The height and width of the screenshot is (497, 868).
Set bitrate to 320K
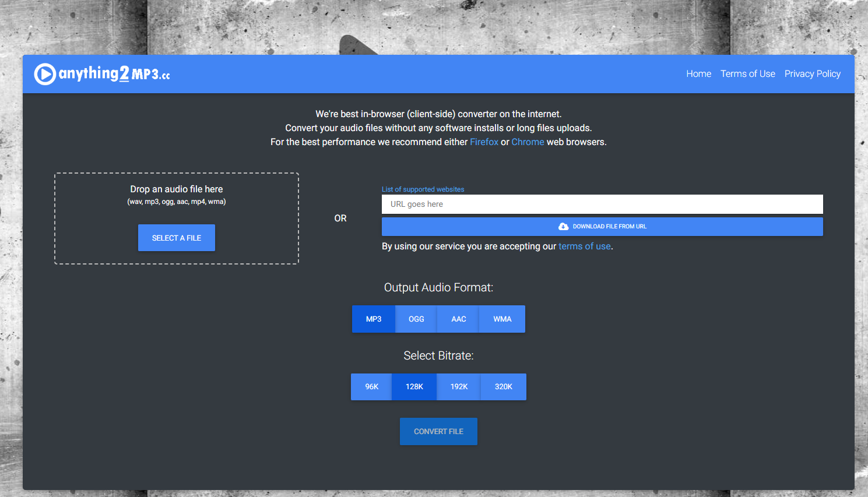point(504,387)
